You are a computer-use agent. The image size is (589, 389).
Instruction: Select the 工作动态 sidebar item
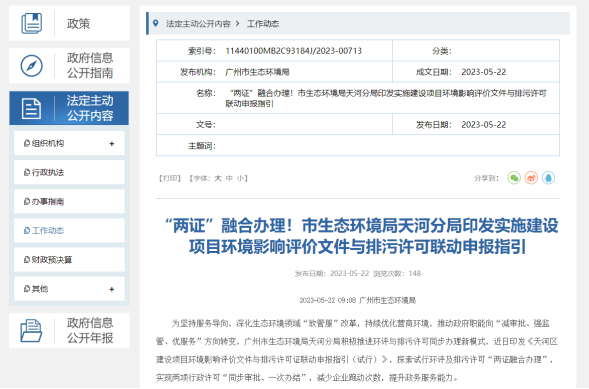(69, 231)
